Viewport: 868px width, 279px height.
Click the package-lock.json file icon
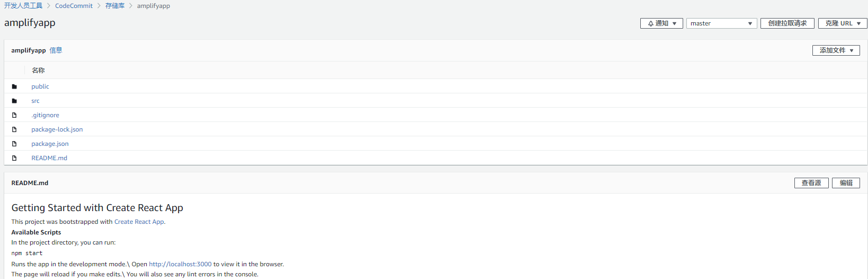pos(14,129)
